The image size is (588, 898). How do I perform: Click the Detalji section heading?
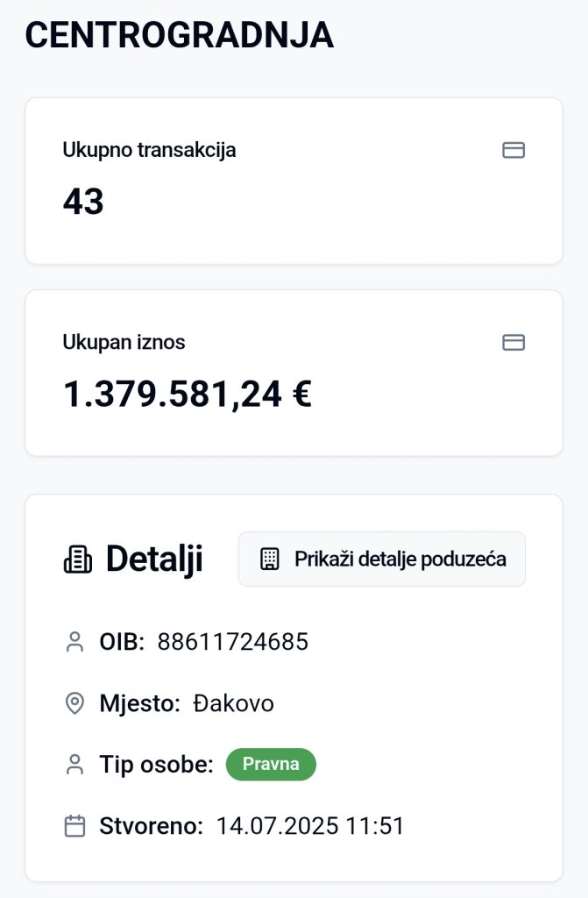pyautogui.click(x=154, y=559)
